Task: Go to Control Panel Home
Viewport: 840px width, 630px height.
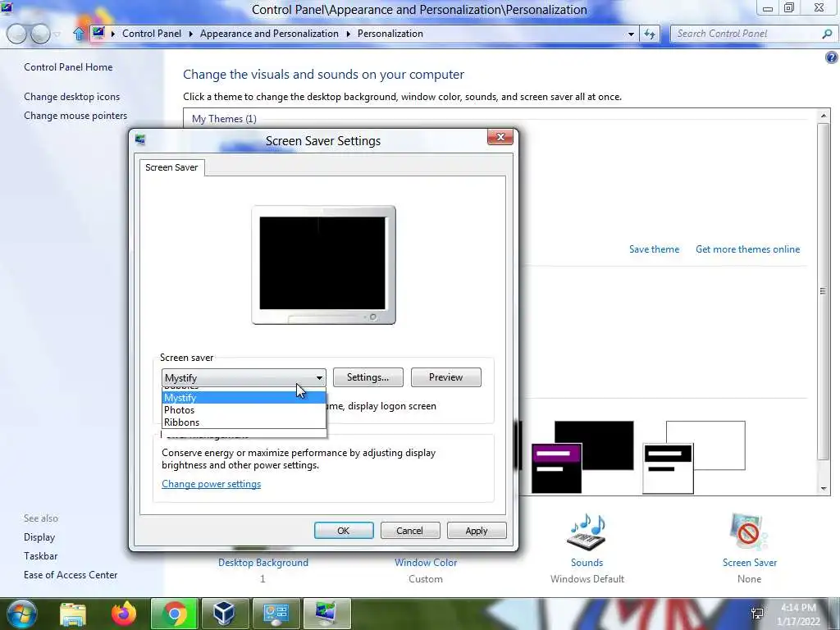Action: click(68, 67)
